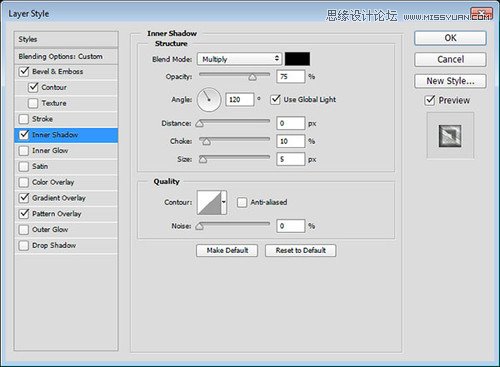Click the Cancel button

[450, 59]
